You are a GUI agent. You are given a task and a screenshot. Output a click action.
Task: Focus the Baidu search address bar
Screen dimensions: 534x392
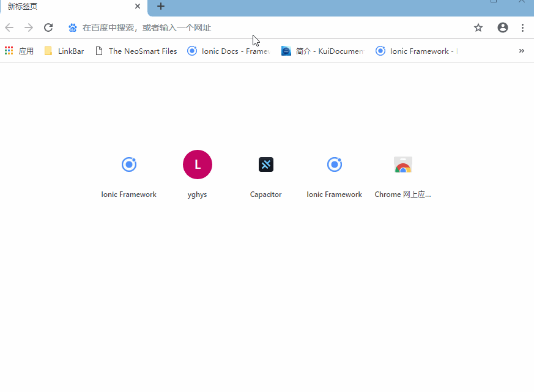pos(265,28)
